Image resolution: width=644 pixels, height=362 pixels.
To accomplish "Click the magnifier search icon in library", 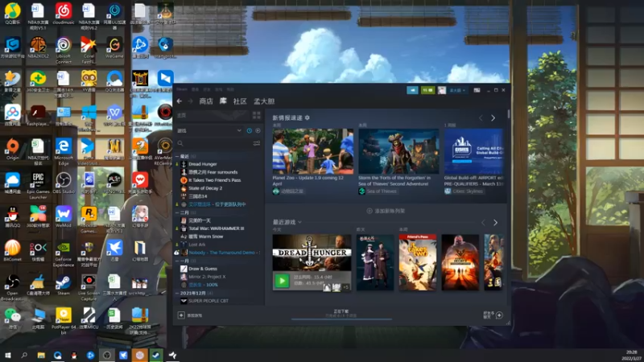I will [180, 143].
